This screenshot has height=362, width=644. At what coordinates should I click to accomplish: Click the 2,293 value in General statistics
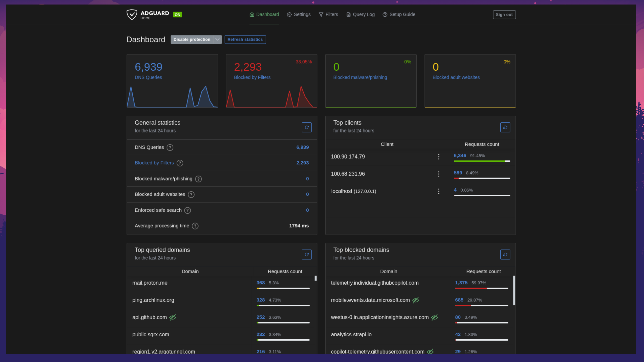tap(302, 163)
